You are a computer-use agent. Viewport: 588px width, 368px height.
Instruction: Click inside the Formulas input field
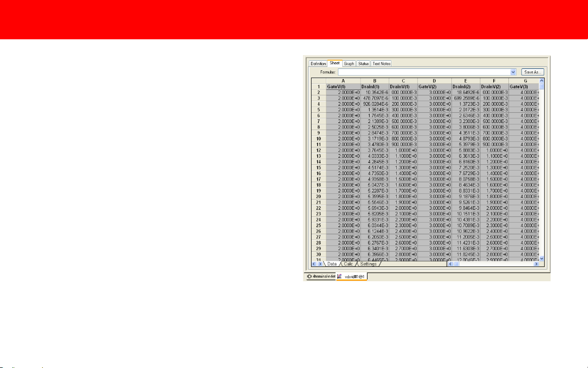(423, 72)
